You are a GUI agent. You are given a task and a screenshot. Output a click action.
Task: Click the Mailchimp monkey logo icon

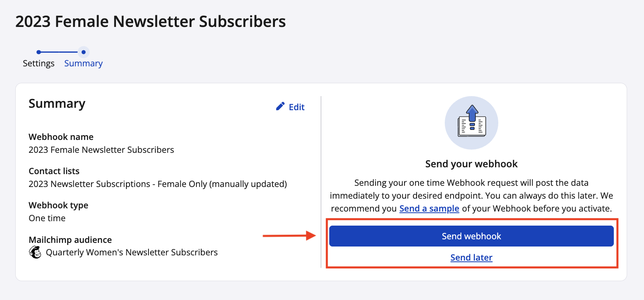(35, 252)
